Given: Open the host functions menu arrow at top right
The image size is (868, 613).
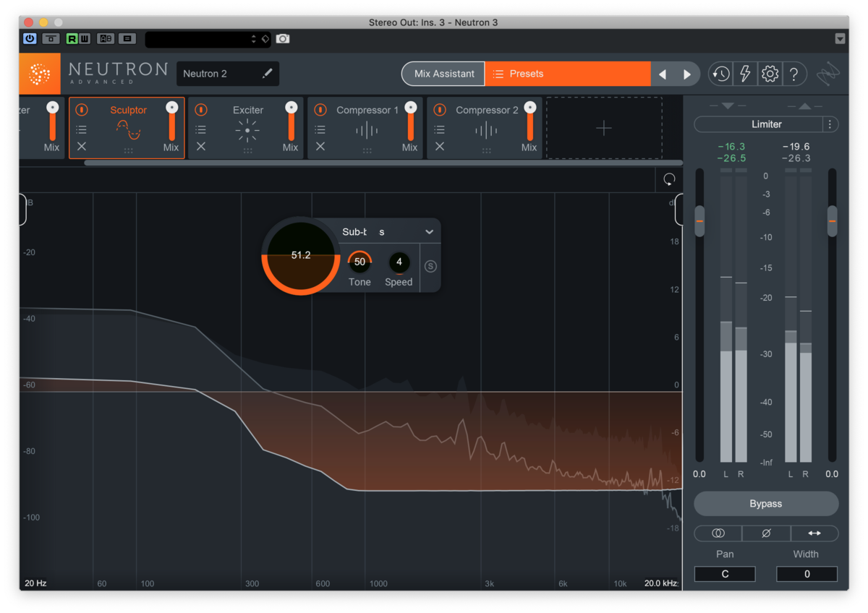Looking at the screenshot, I should [840, 39].
